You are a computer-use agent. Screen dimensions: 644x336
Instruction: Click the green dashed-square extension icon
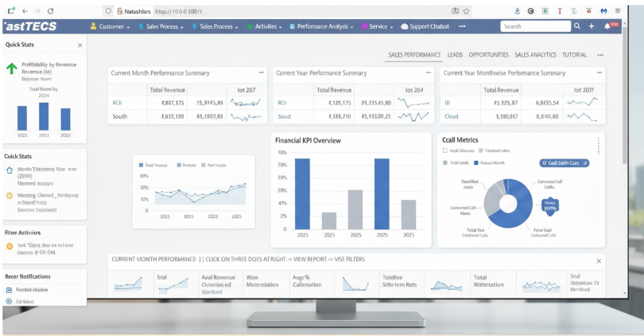tap(545, 11)
